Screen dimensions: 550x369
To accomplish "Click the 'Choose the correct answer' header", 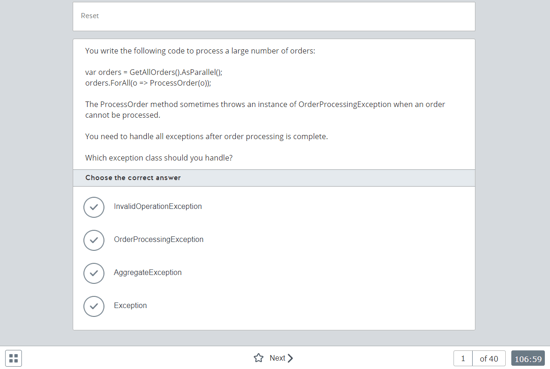I will click(x=133, y=178).
